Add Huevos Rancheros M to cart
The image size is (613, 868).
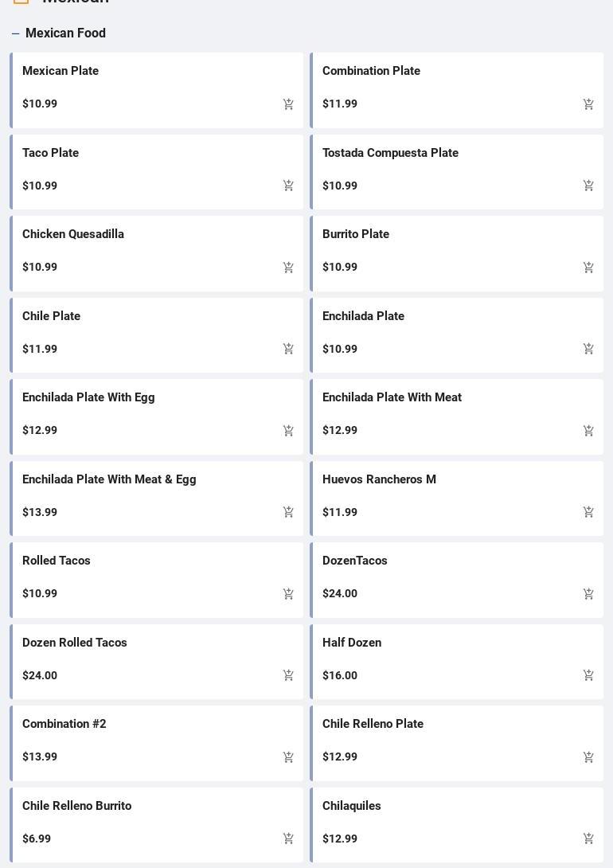(588, 512)
